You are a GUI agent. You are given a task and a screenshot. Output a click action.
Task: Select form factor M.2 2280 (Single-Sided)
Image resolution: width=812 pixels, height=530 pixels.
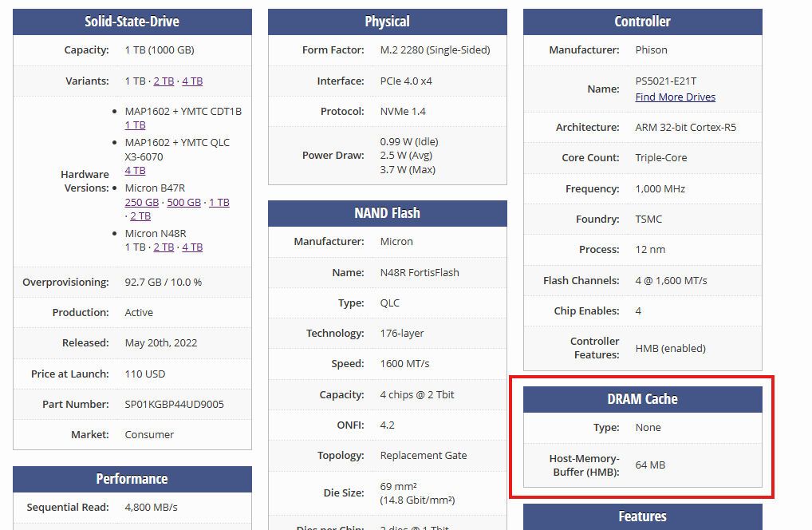pyautogui.click(x=435, y=50)
